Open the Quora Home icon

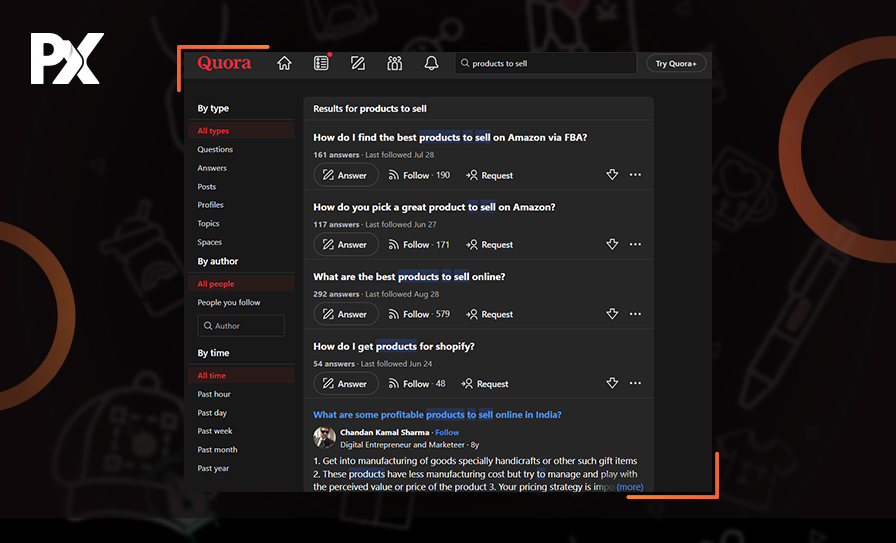tap(284, 63)
